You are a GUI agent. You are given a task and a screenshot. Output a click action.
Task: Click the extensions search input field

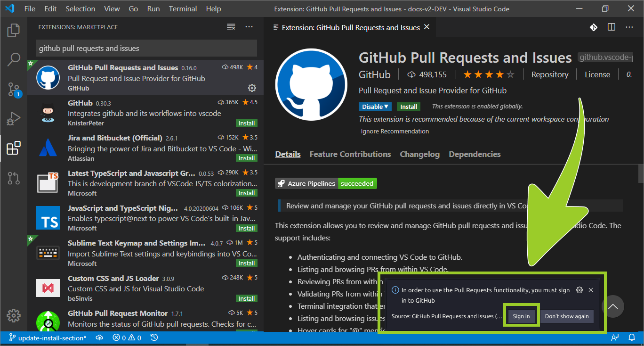coord(147,48)
